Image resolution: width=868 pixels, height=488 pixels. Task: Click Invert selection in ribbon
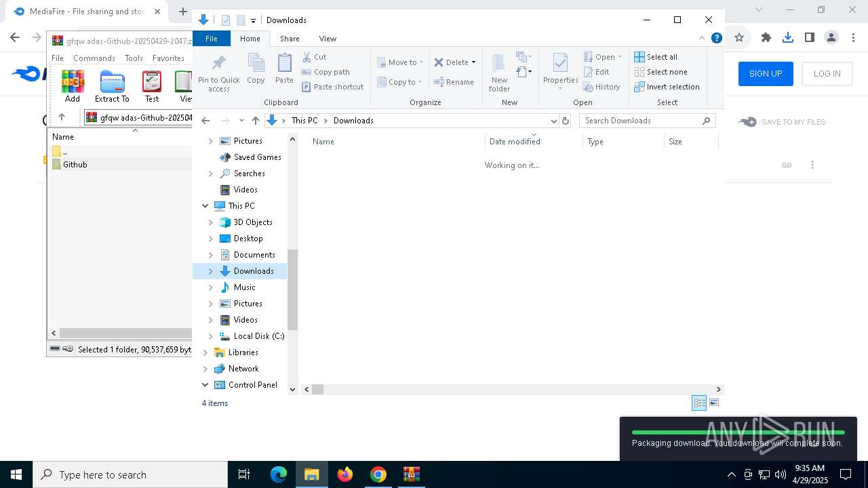667,87
